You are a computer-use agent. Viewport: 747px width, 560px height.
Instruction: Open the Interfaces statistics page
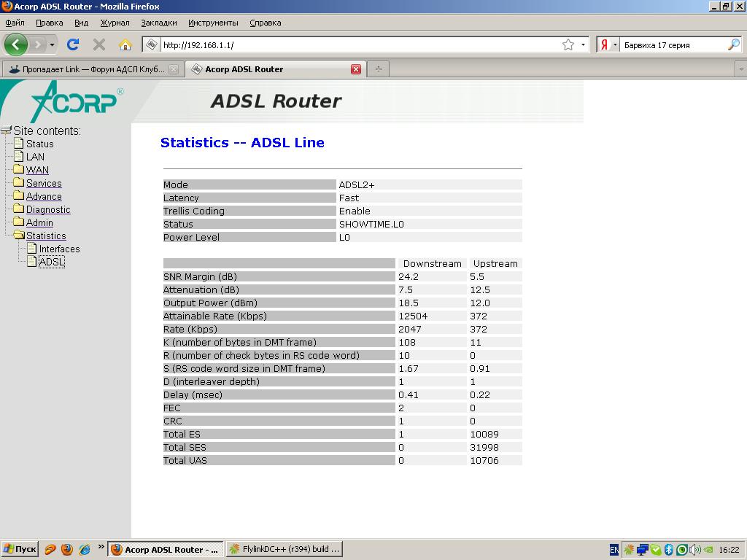60,249
